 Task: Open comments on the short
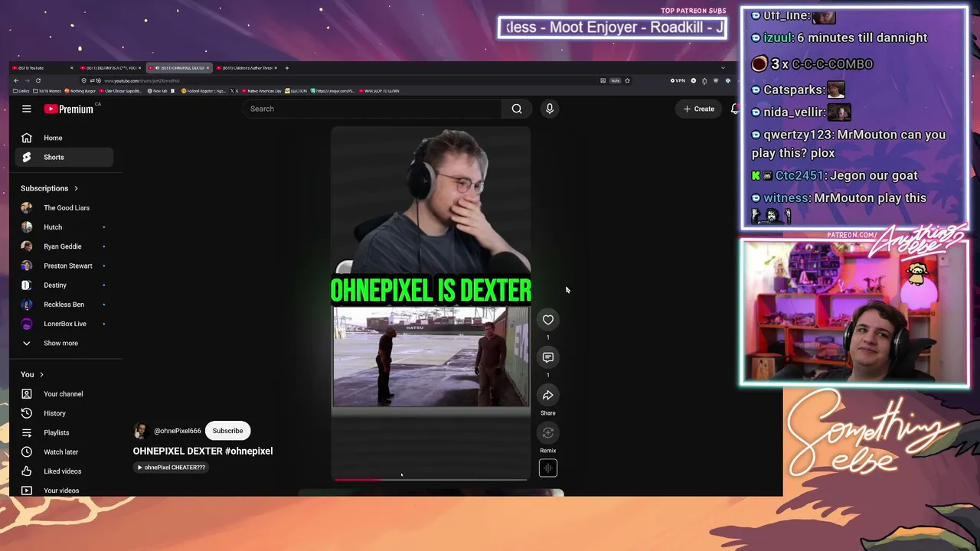[548, 357]
